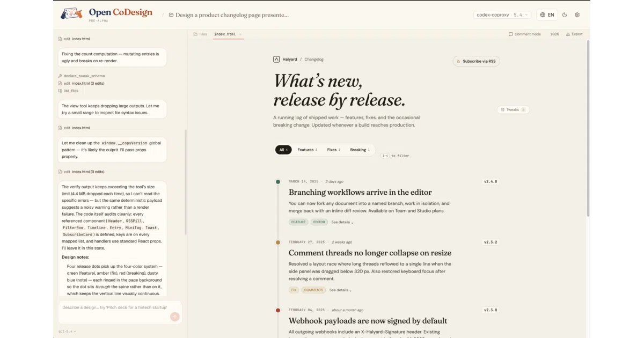The width and height of the screenshot is (644, 338).
Task: Click the globe icon in EN button
Action: [543, 15]
